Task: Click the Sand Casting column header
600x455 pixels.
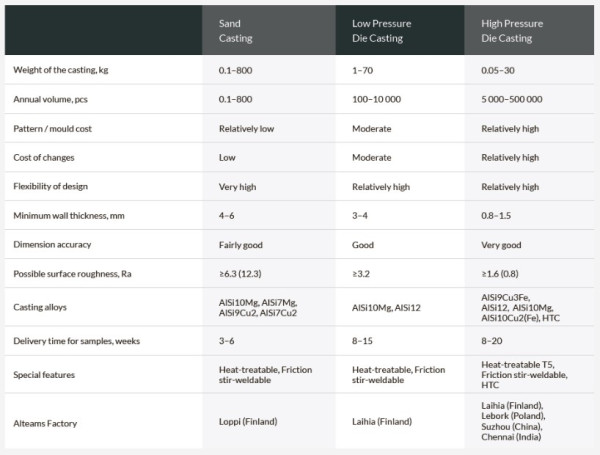Action: pyautogui.click(x=238, y=29)
